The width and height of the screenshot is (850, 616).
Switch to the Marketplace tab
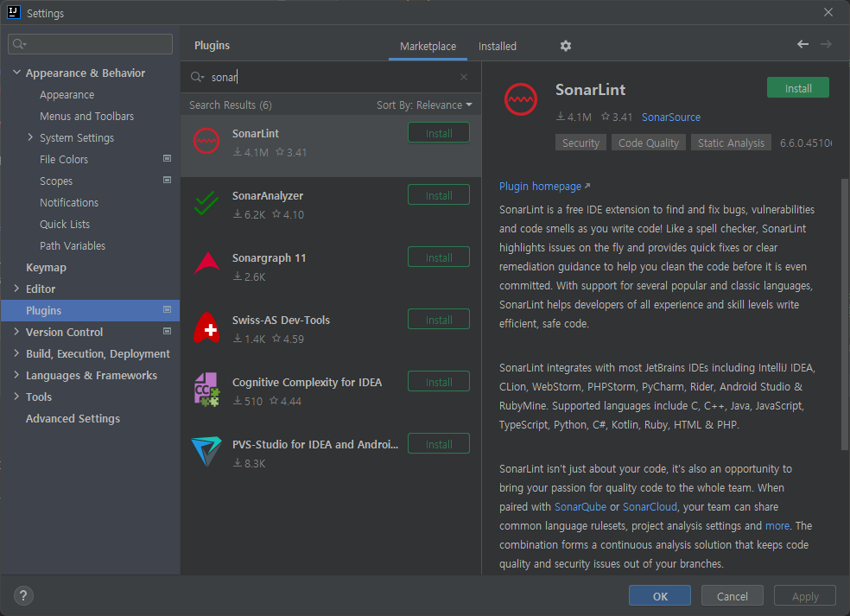428,47
